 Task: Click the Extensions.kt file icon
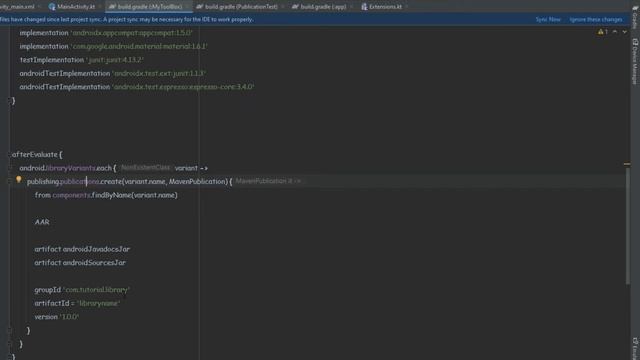364,7
